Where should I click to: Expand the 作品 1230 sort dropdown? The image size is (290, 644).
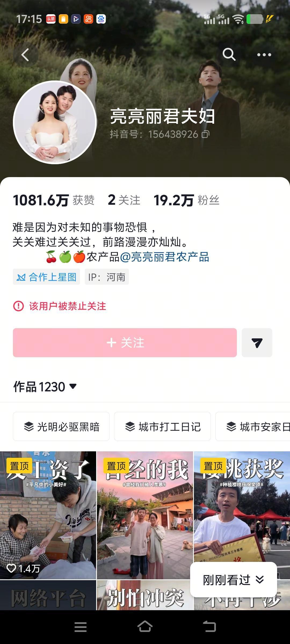[45, 387]
